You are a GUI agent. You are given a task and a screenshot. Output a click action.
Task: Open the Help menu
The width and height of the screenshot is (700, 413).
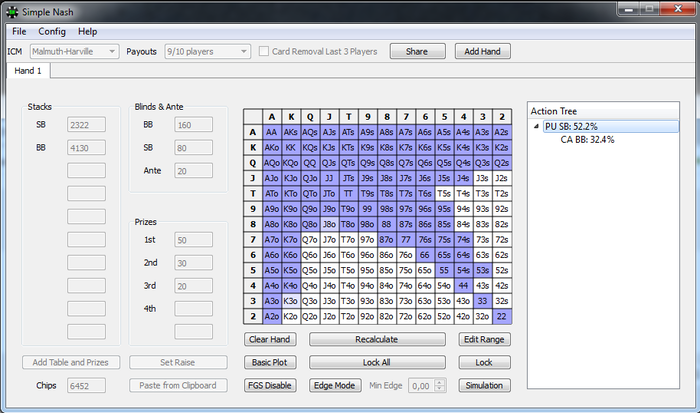pos(88,31)
